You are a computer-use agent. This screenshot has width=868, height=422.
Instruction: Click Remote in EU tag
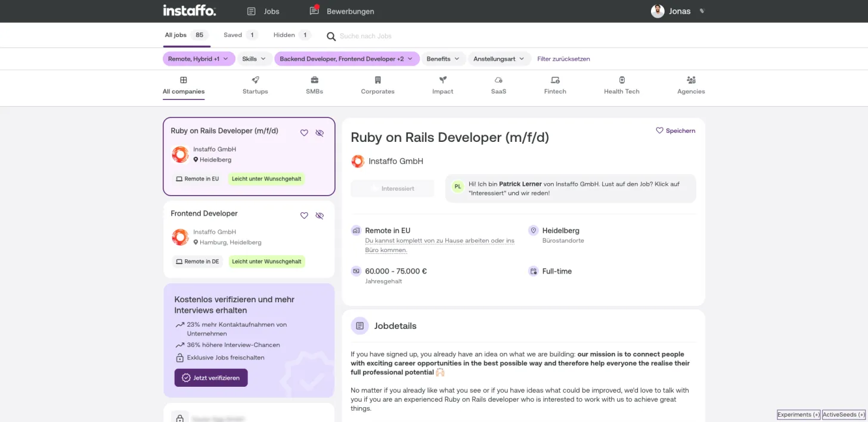click(x=197, y=179)
